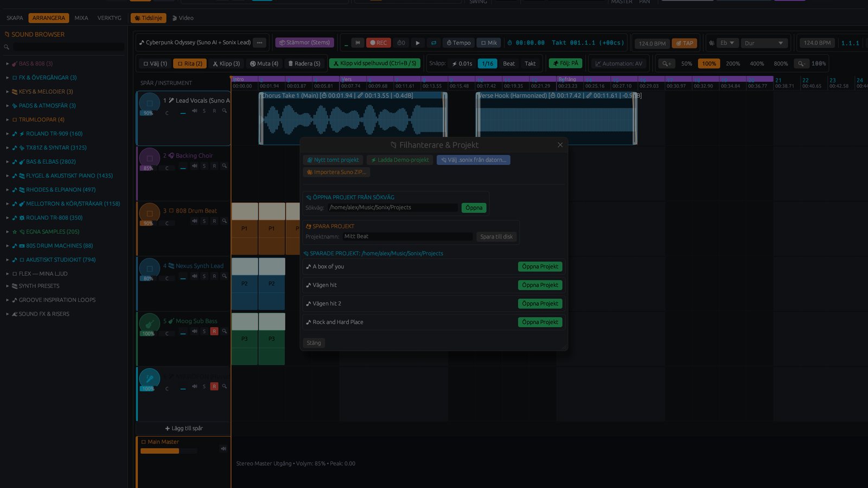Viewport: 868px width, 488px height.
Task: Click the green Öppna button
Action: (474, 208)
